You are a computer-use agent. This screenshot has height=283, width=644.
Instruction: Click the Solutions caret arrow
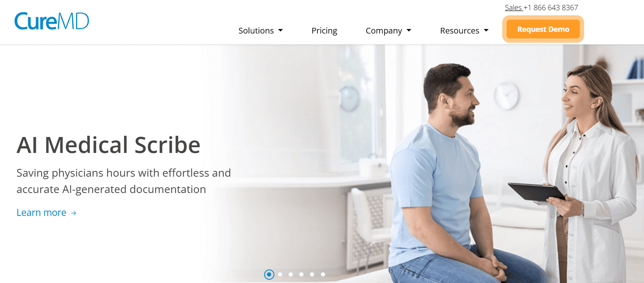pyautogui.click(x=280, y=31)
